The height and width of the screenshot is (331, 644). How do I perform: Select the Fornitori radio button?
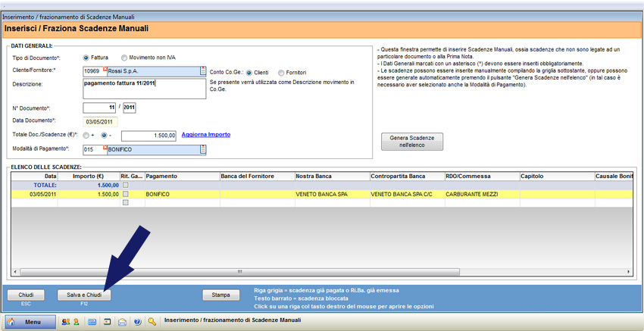click(x=281, y=73)
